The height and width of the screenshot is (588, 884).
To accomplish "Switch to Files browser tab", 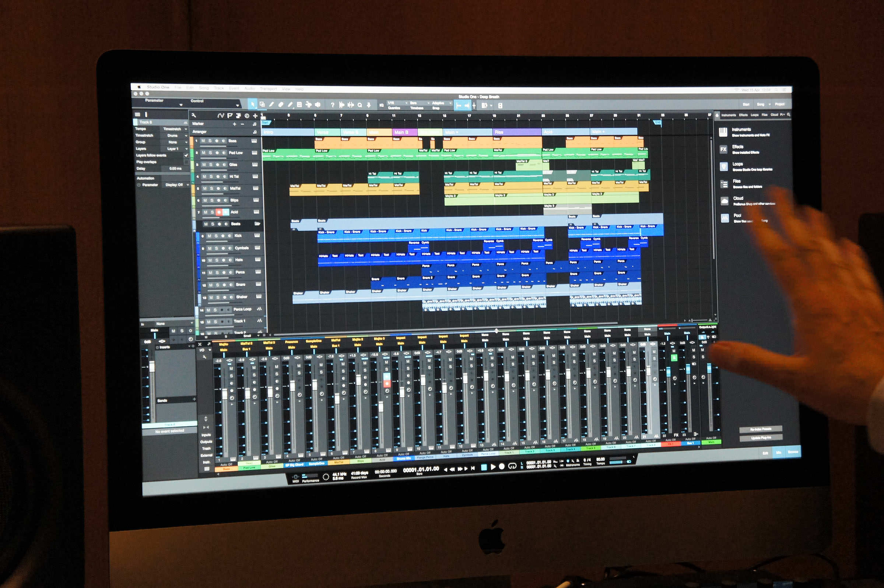I will [764, 115].
